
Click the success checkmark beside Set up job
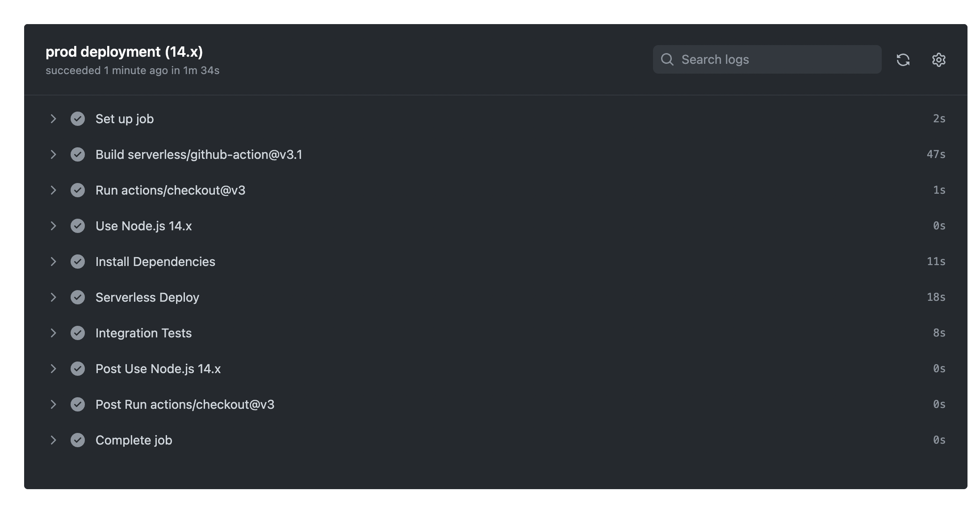tap(78, 119)
